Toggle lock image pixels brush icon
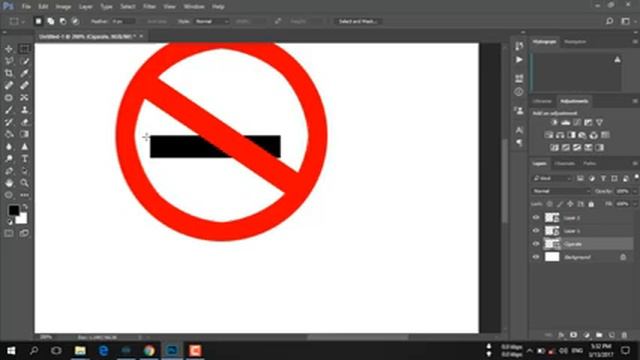 tap(560, 204)
